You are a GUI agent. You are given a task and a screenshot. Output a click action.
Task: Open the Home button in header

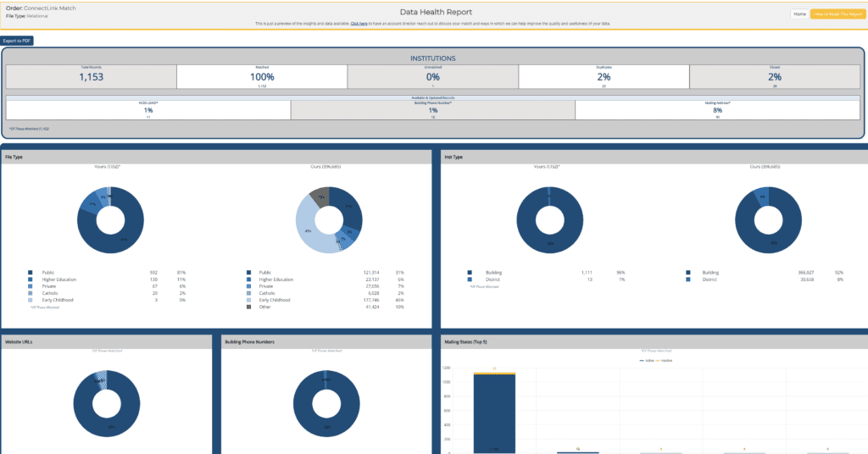click(799, 14)
